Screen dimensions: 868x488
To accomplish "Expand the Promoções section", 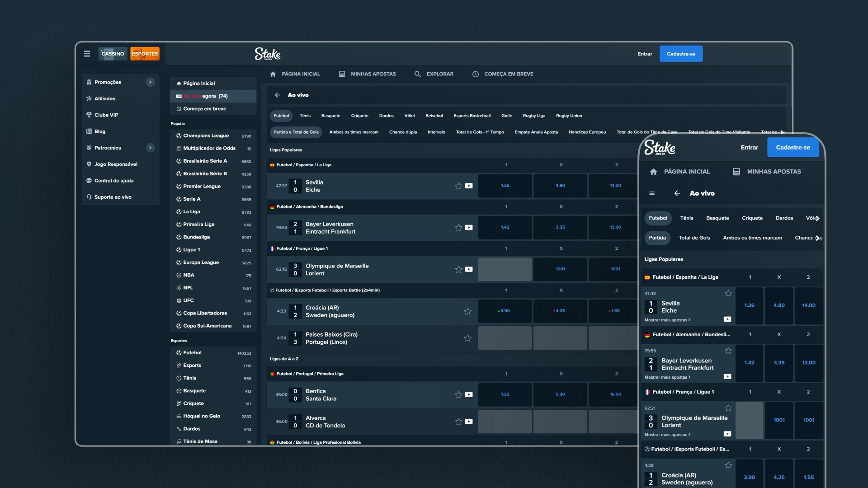I will (x=151, y=82).
